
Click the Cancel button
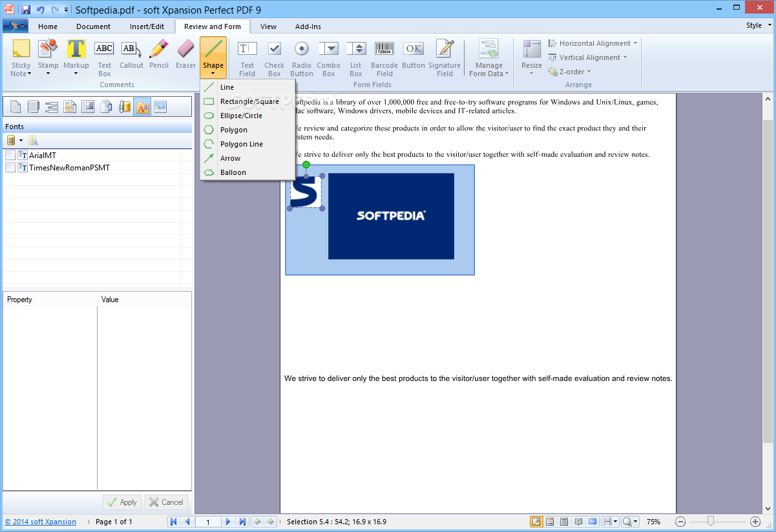coord(166,502)
